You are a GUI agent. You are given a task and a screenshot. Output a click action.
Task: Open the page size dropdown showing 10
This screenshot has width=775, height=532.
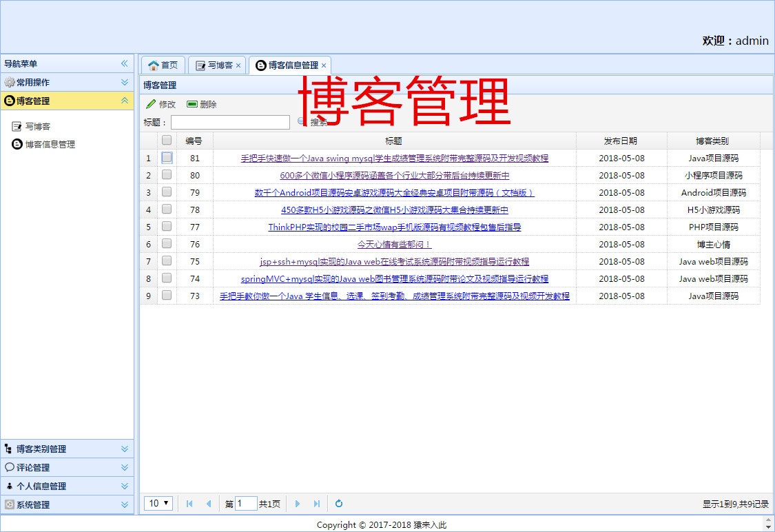tap(159, 503)
